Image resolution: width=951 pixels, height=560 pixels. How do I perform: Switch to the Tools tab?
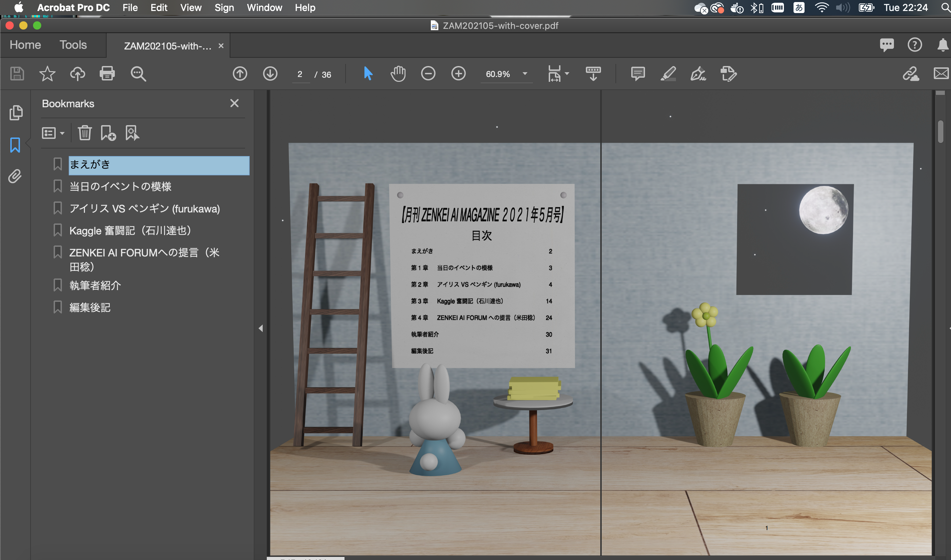coord(73,45)
